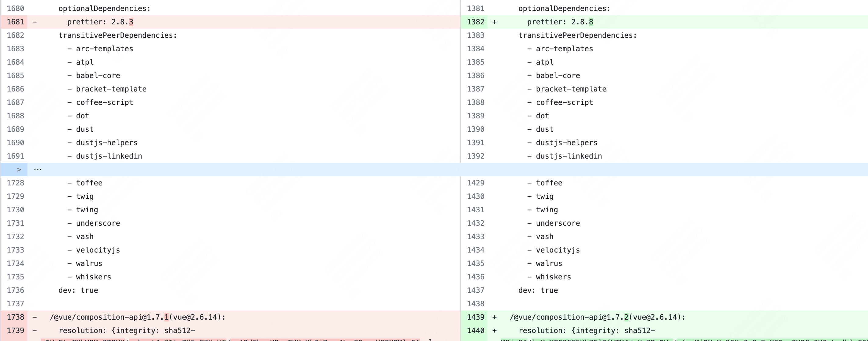Click the ellipsis in collapsed section row
The width and height of the screenshot is (868, 341).
[38, 170]
